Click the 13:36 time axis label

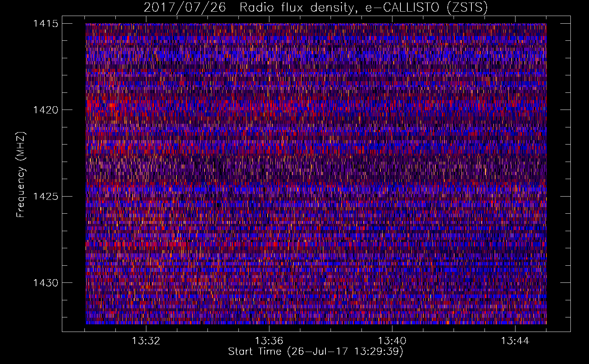tap(269, 341)
